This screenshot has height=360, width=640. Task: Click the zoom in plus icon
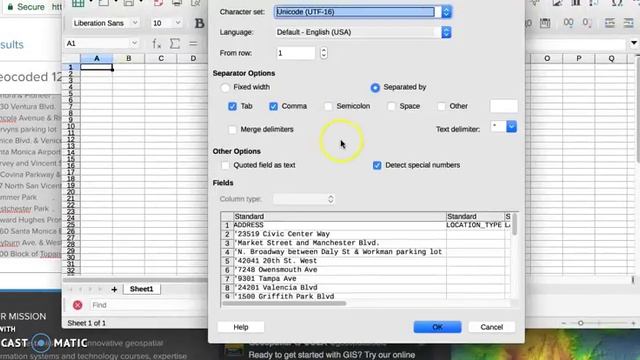(x=633, y=323)
